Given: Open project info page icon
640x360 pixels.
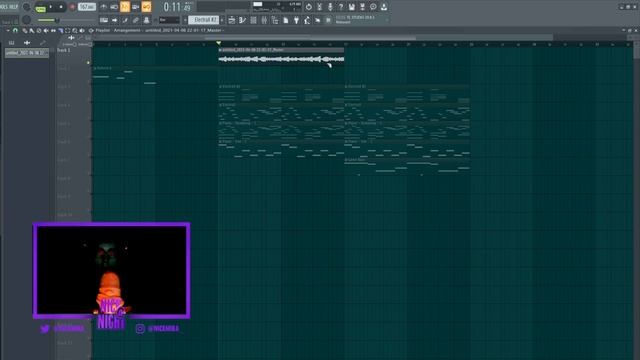Looking at the screenshot, I should tap(286, 20).
